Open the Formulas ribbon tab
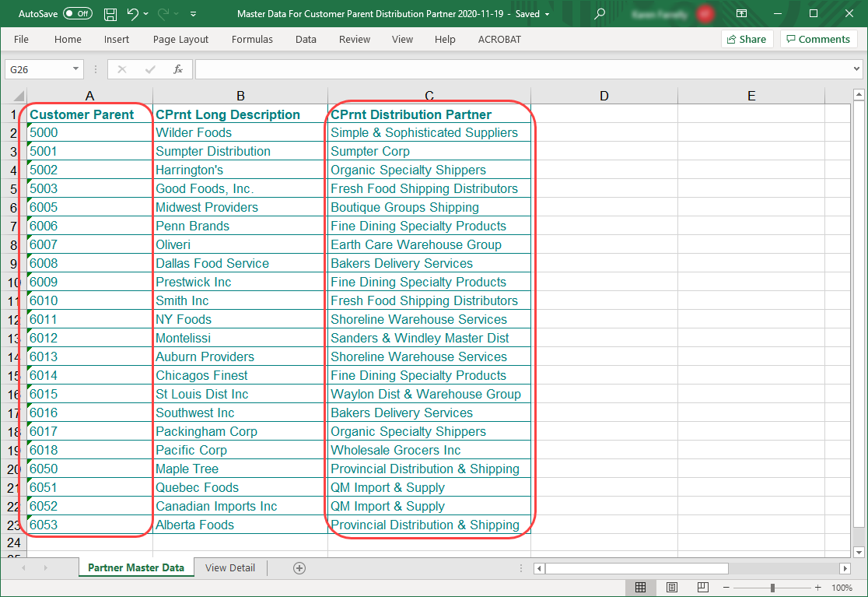This screenshot has height=597, width=868. tap(252, 39)
